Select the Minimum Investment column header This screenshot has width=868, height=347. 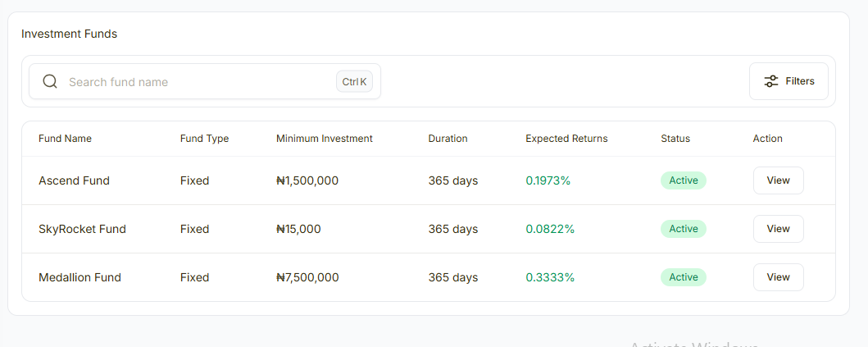click(324, 139)
